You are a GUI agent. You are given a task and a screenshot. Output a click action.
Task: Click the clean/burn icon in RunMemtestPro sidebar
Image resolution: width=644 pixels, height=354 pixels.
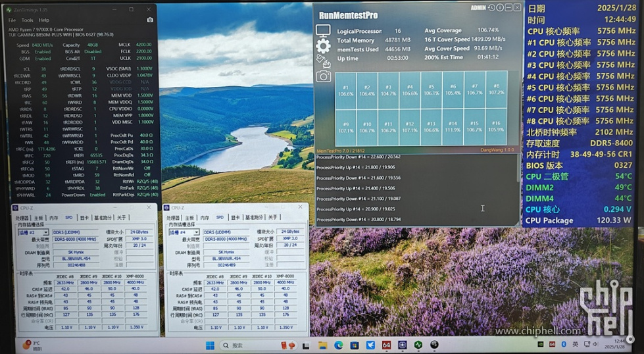323,61
